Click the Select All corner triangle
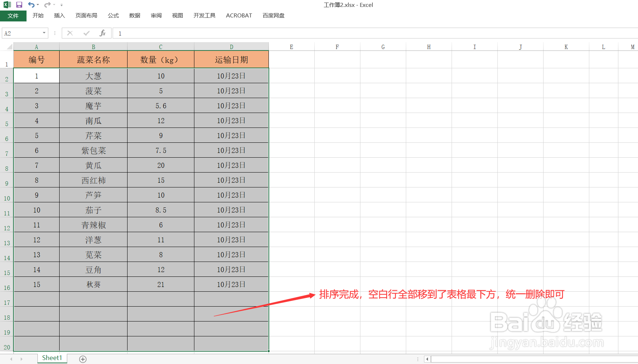This screenshot has width=638, height=364. point(9,46)
